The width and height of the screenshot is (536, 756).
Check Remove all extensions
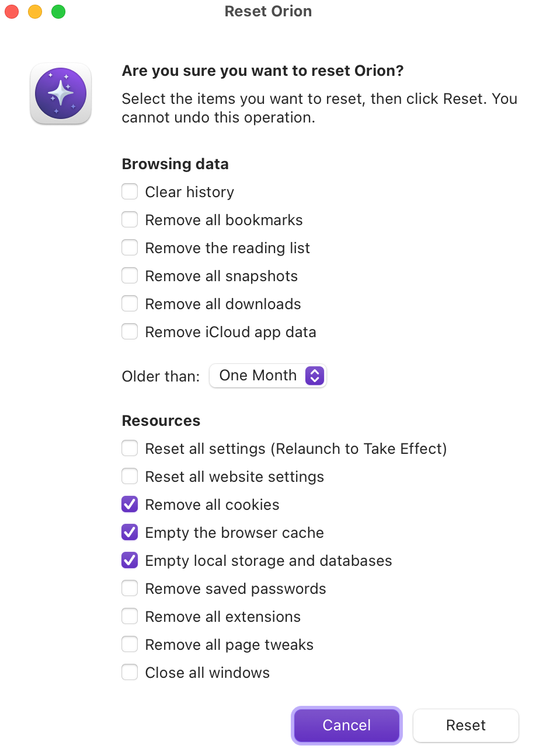coord(130,617)
